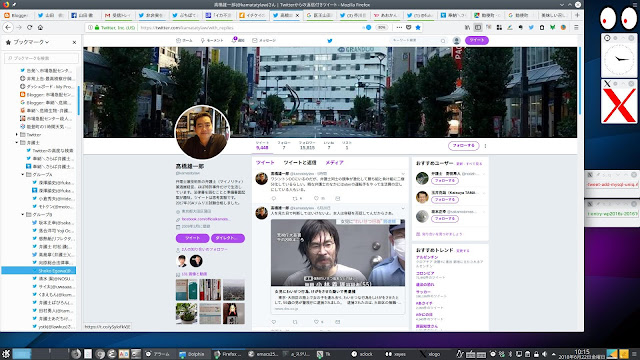Open Twitter Moments nav item

(x=212, y=40)
